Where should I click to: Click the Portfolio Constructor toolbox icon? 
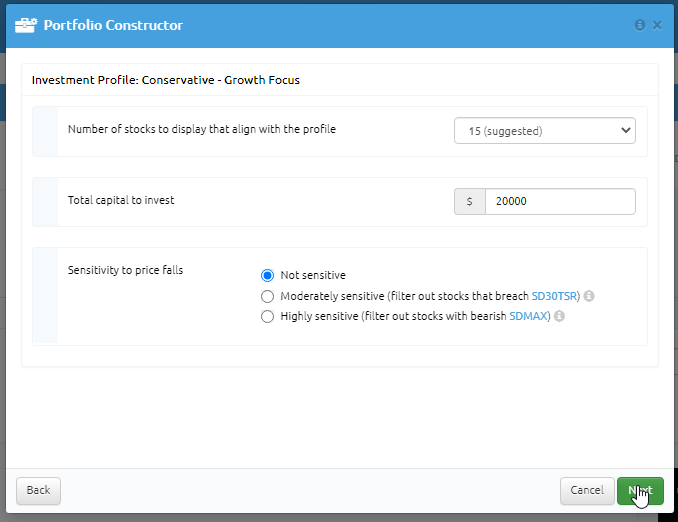(x=26, y=25)
